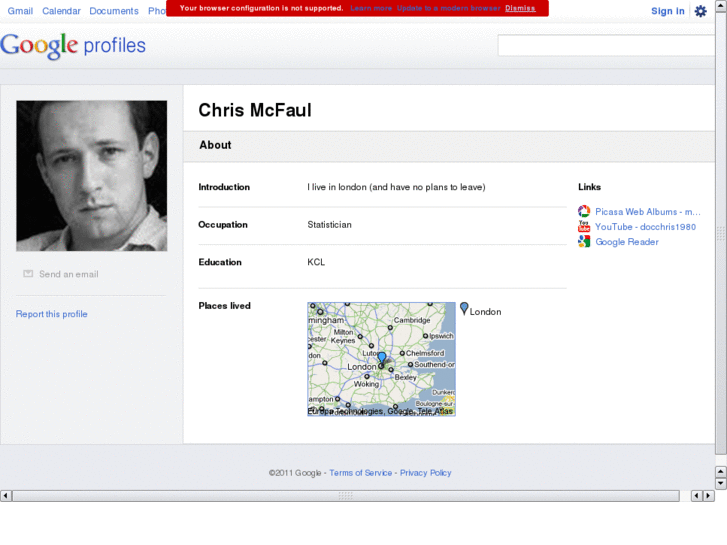Click into the profile search field
Image resolution: width=727 pixels, height=545 pixels.
(606, 45)
